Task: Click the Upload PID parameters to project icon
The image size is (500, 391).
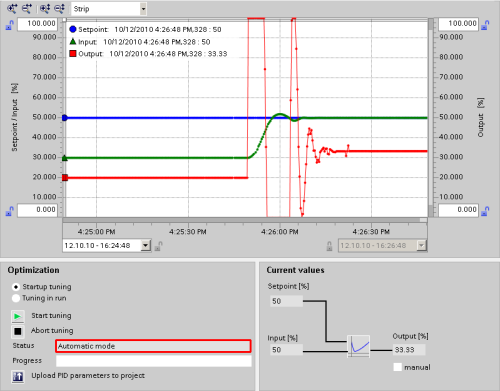Action: coord(18,377)
